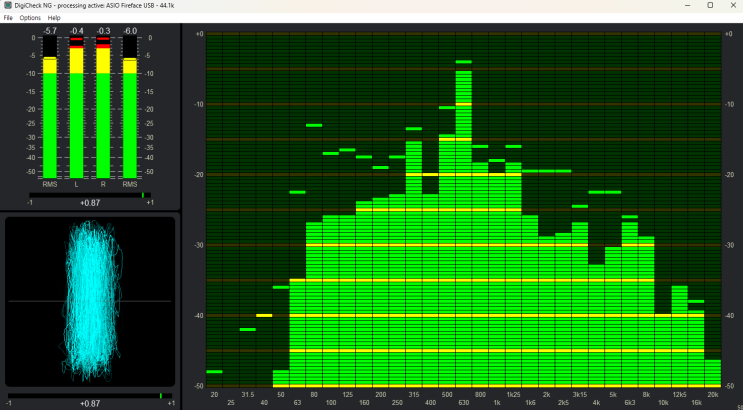
Task: Click the tallest spectrum bar at 630 Hz
Action: pyautogui.click(x=463, y=228)
